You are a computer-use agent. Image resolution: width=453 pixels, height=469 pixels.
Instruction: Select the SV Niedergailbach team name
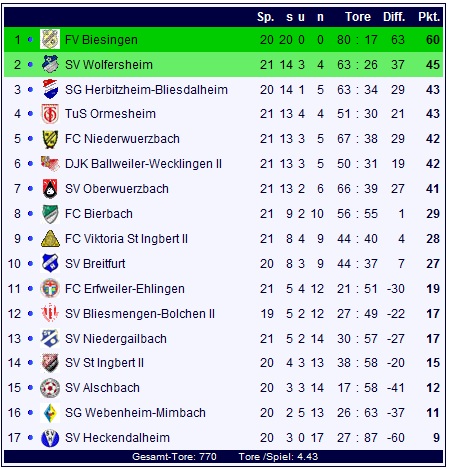[116, 339]
